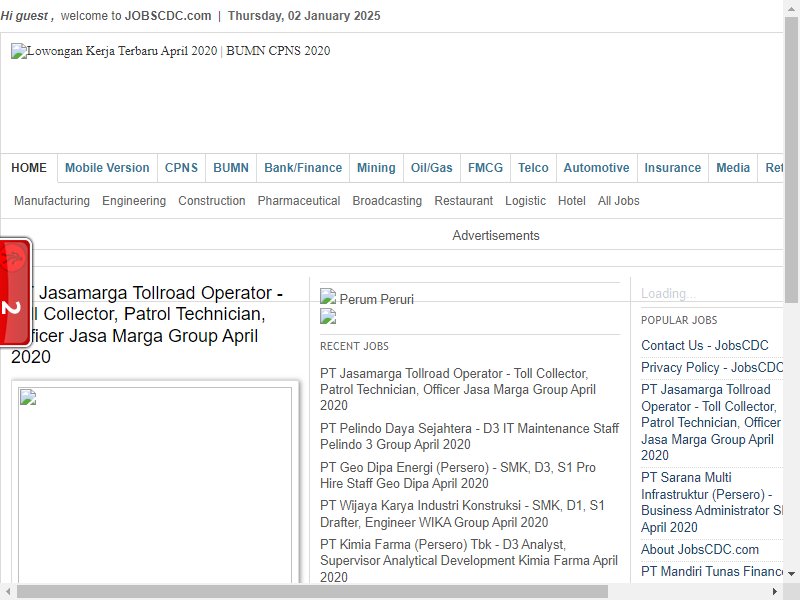The width and height of the screenshot is (800, 600).
Task: Select the BUMN tab
Action: pos(231,168)
